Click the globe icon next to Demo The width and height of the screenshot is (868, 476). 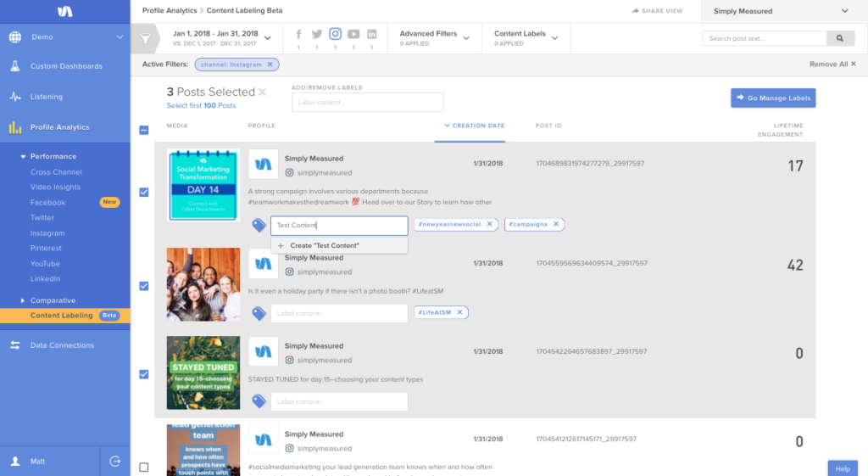(x=15, y=37)
